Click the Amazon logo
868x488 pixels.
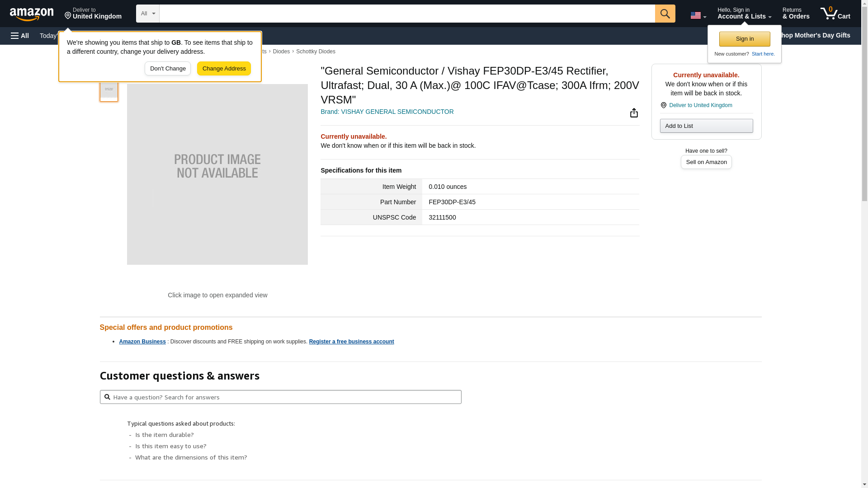(x=32, y=14)
